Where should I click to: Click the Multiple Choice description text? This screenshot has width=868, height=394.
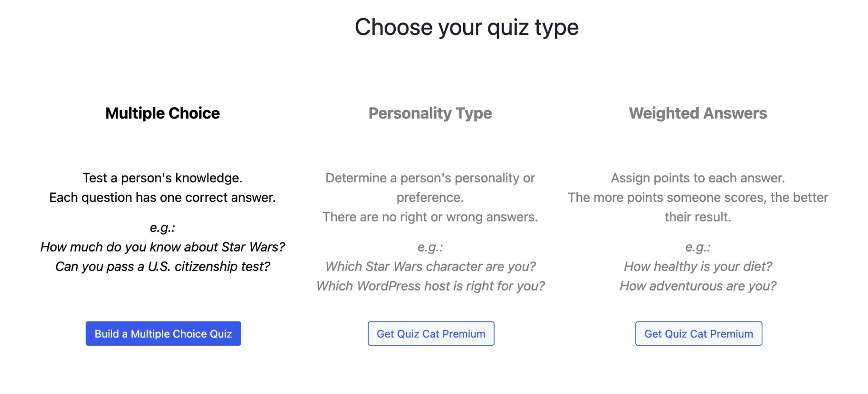point(162,187)
